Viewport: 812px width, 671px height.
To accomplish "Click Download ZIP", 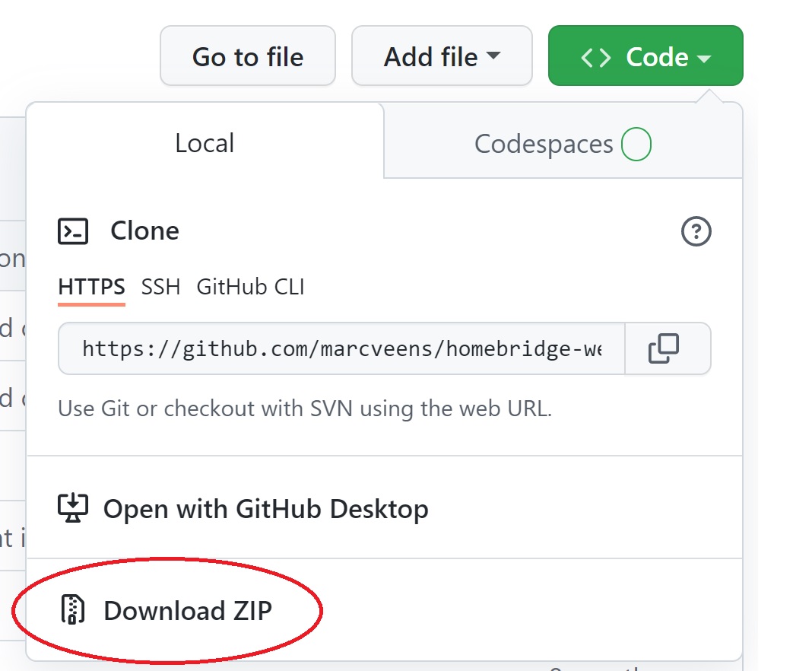I will (384, 610).
